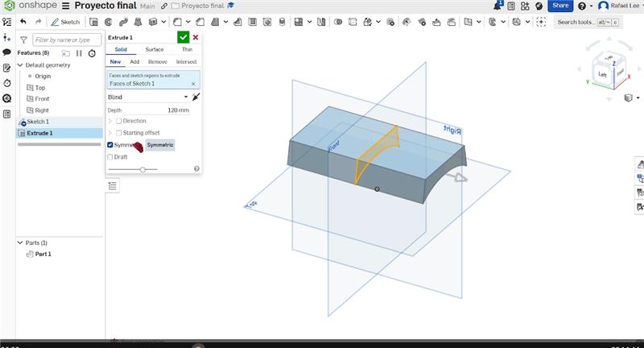Viewport: 644px width, 348px height.
Task: Expand the Direction options chevron
Action: (110, 121)
